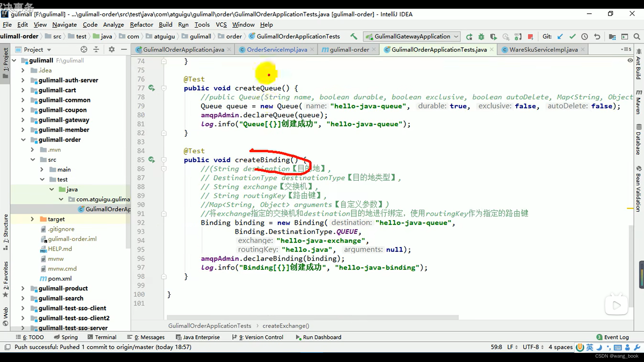
Task: Switch to WareSkuServiceImpl.java tab
Action: [543, 50]
